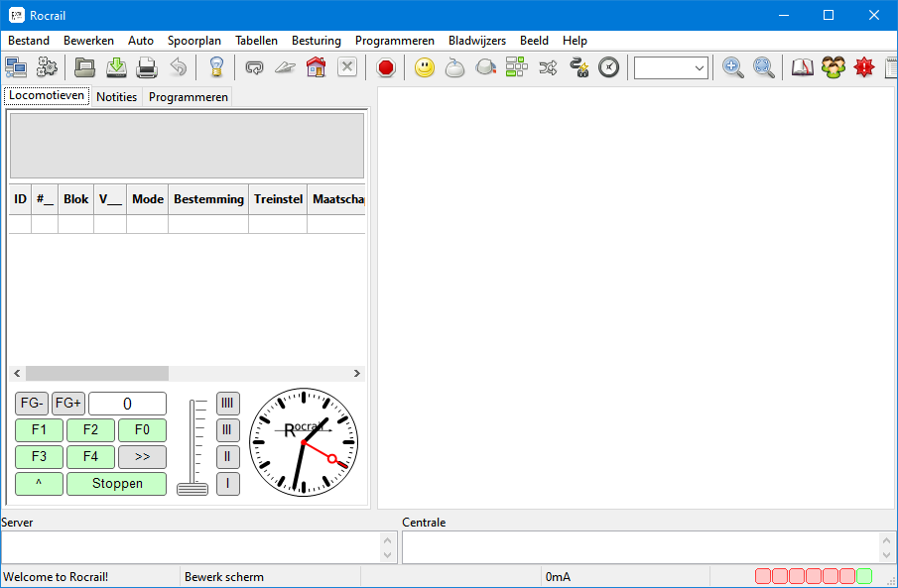Click the light bulb power icon
The width and height of the screenshot is (898, 588).
click(216, 67)
